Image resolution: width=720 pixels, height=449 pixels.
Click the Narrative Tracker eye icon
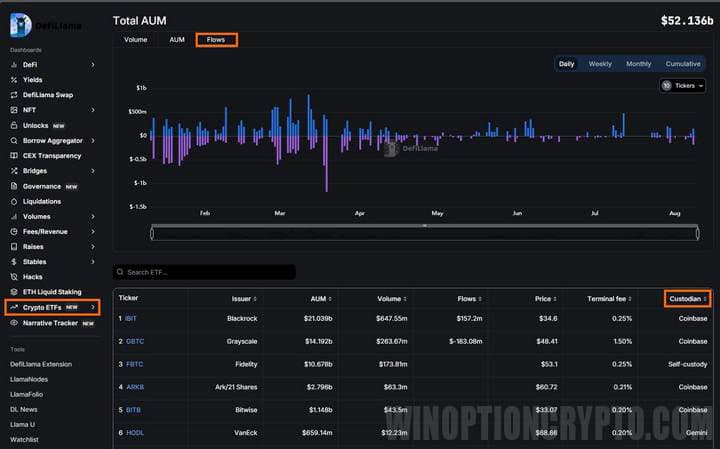(14, 323)
